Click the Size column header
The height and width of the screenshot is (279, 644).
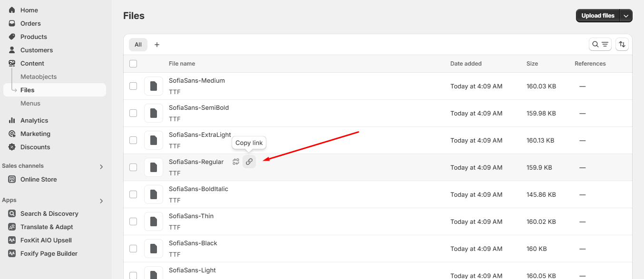(x=532, y=64)
